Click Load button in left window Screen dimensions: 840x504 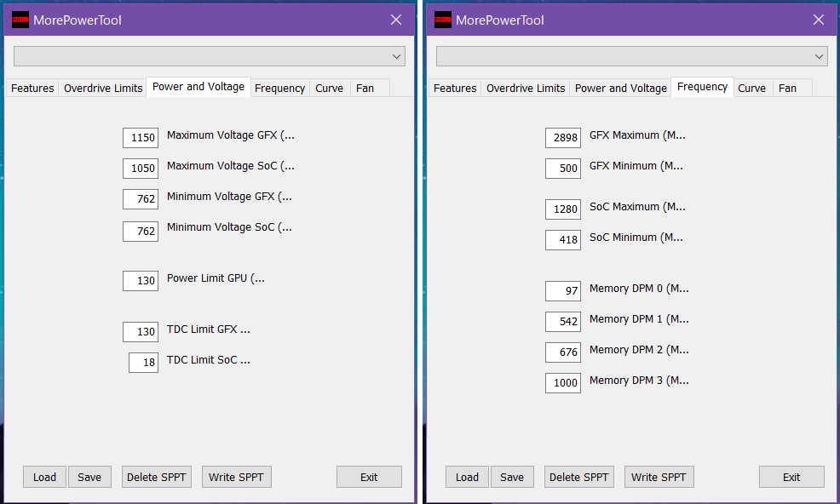point(44,477)
